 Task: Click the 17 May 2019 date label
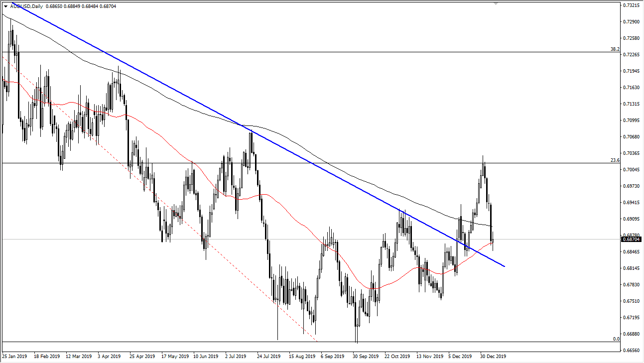click(x=174, y=357)
